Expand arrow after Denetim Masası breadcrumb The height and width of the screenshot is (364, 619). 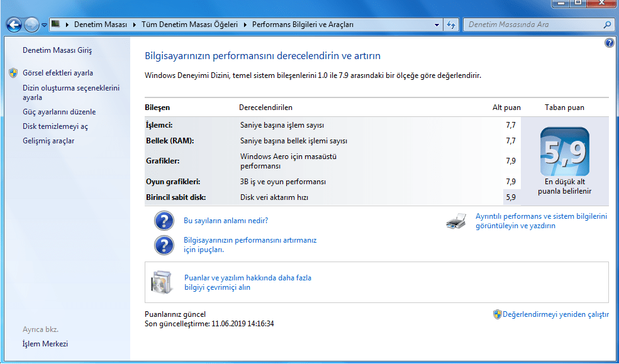[x=134, y=25]
